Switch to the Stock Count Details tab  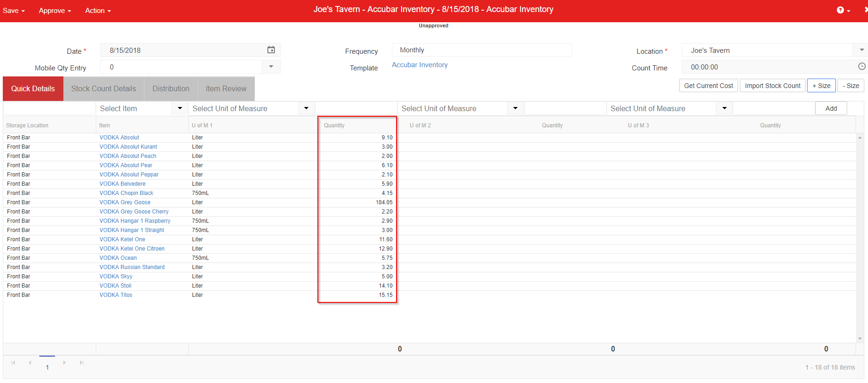point(104,89)
